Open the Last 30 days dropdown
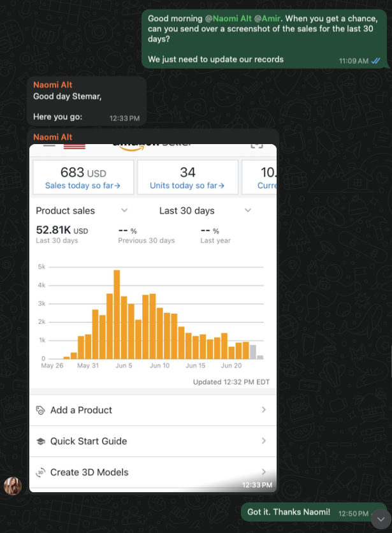Viewport: 392px width, 533px height. point(248,210)
